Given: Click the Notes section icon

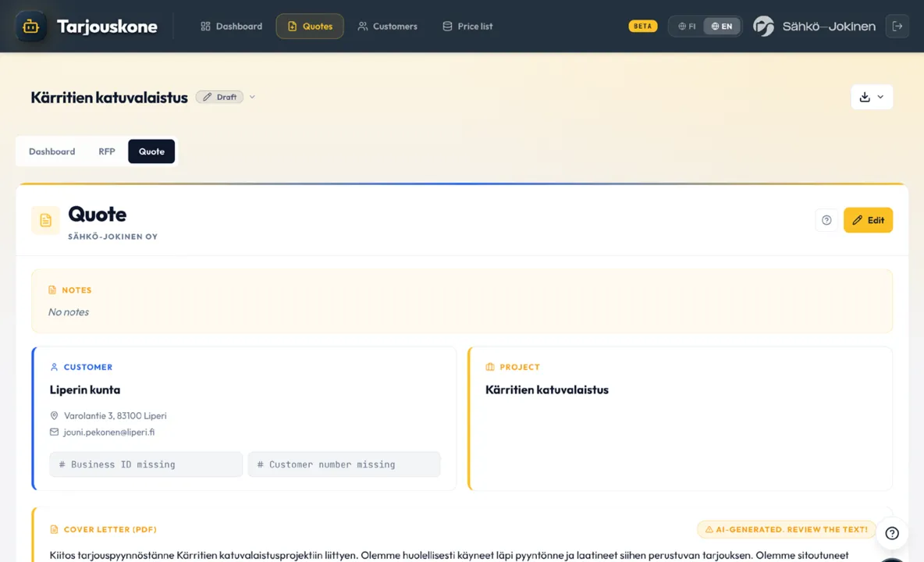Looking at the screenshot, I should tap(52, 290).
